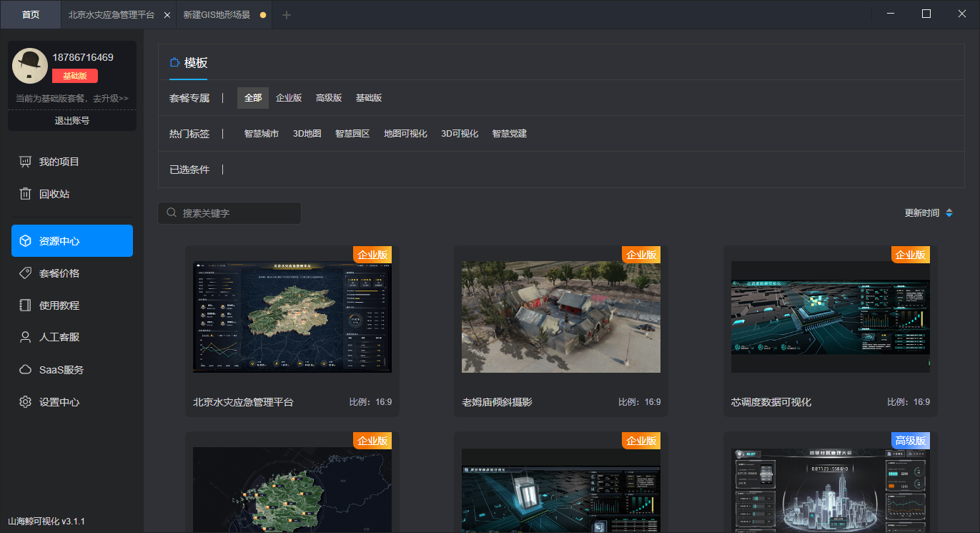The height and width of the screenshot is (533, 980).
Task: Click the user avatar picture
Action: tap(30, 66)
